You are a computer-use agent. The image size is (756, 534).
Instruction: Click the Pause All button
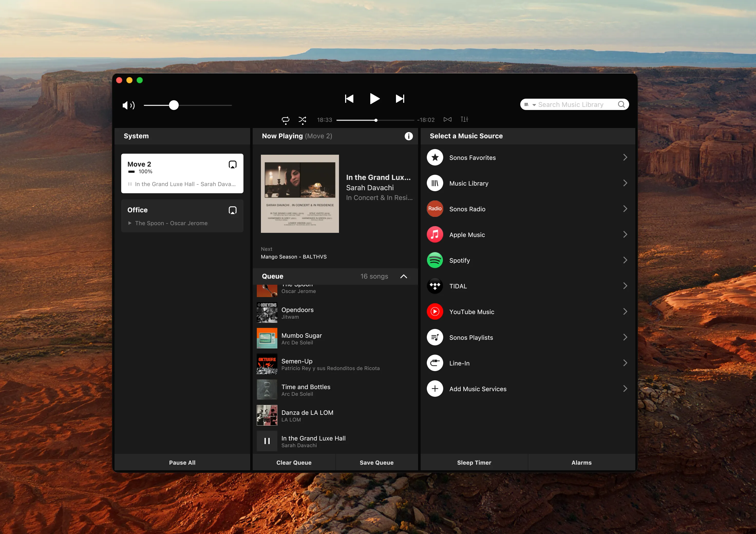[182, 463]
